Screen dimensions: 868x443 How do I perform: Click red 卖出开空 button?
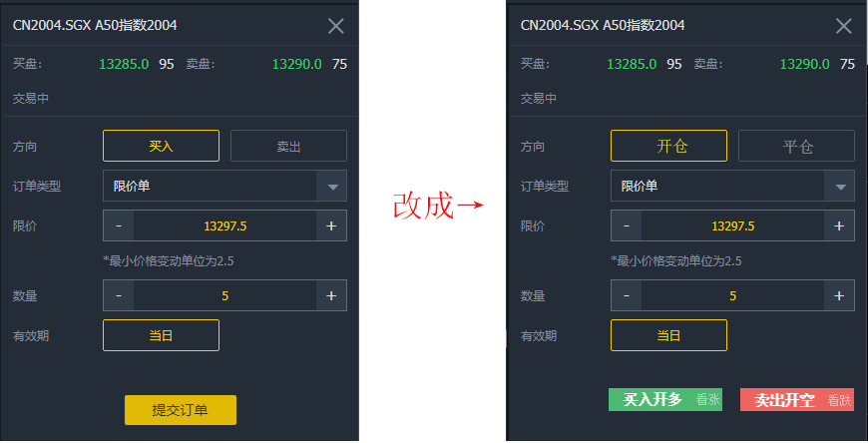pyautogui.click(x=797, y=400)
